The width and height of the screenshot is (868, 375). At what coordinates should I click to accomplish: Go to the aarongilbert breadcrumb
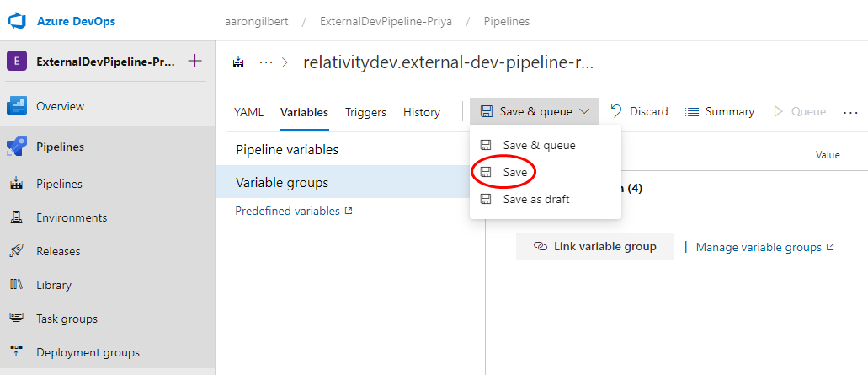(x=256, y=22)
